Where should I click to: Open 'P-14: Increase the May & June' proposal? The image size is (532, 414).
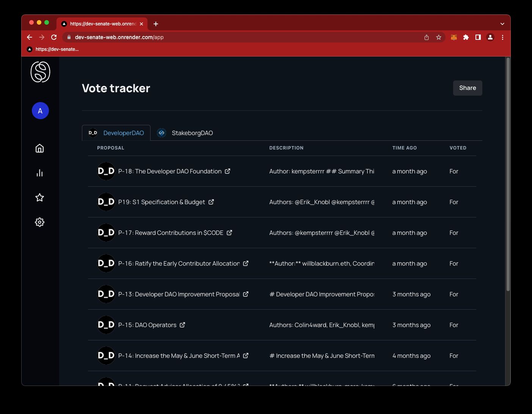(x=179, y=356)
